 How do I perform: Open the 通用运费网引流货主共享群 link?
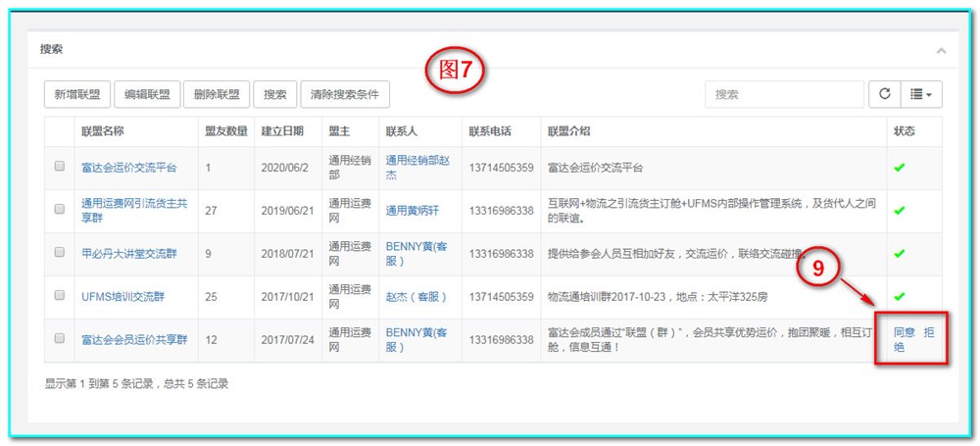(134, 211)
